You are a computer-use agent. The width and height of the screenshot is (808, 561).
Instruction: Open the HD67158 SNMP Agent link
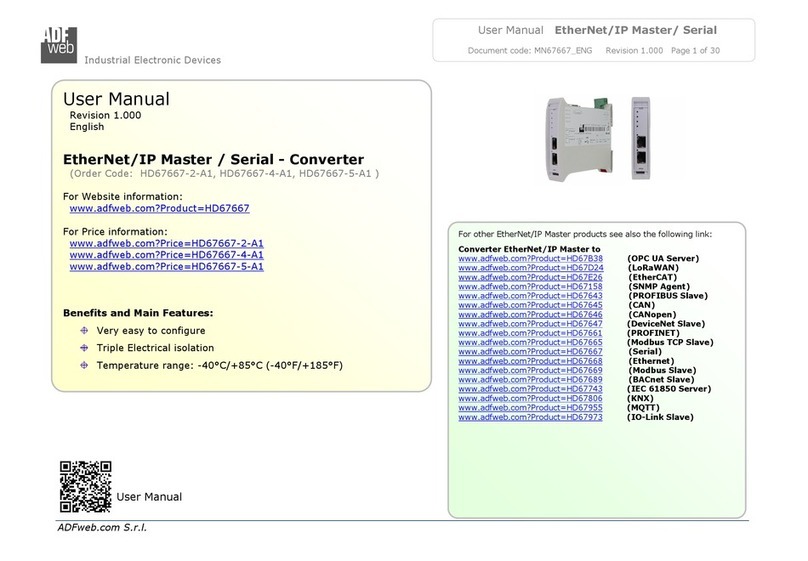tap(530, 286)
